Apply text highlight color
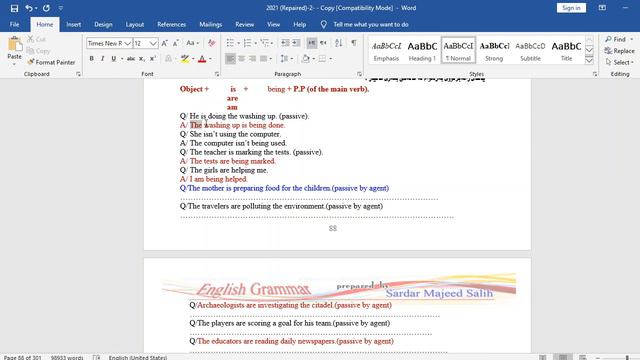The width and height of the screenshot is (640, 360). pos(184,59)
